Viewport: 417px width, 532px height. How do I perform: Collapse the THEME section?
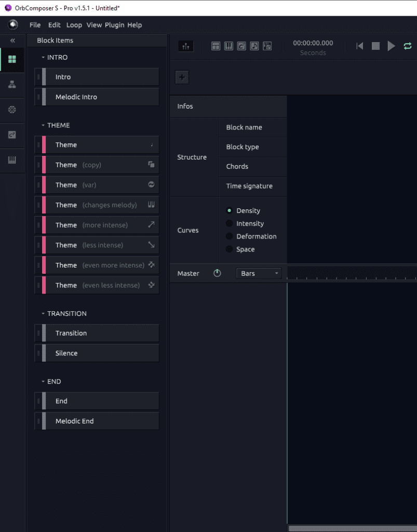tap(44, 125)
